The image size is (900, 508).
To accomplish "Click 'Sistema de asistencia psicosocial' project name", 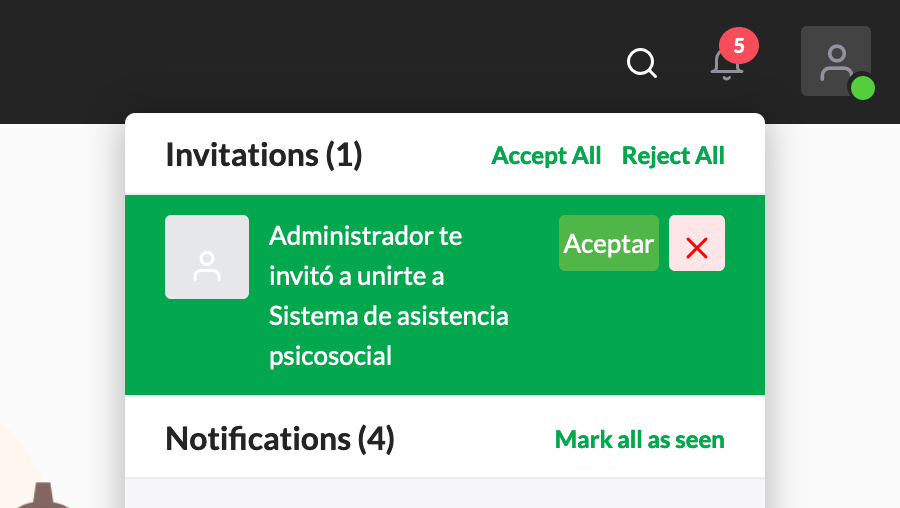I will tap(389, 336).
